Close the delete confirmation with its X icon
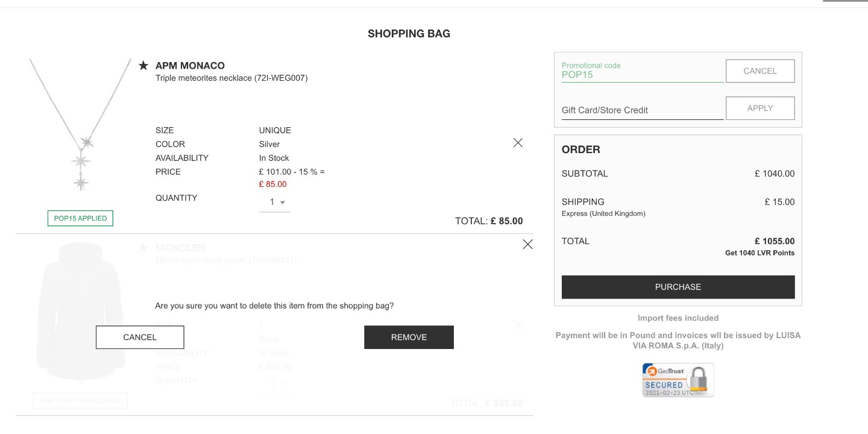 point(527,244)
